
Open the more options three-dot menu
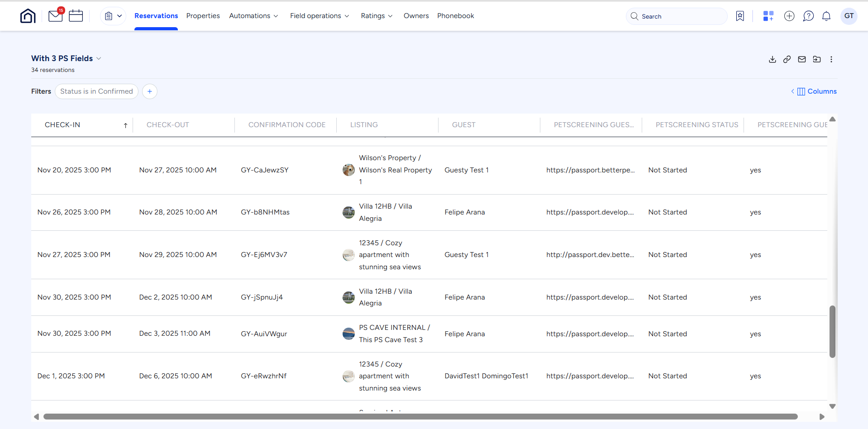(x=831, y=59)
